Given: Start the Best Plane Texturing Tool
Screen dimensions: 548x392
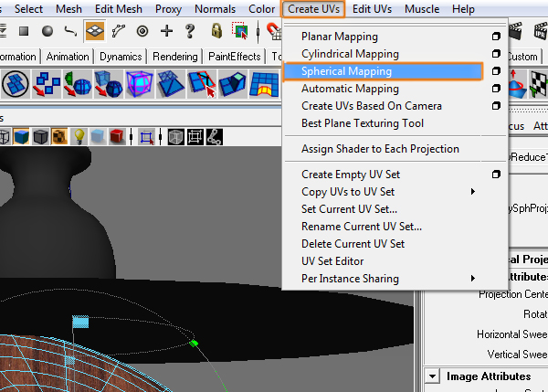Looking at the screenshot, I should click(x=363, y=123).
